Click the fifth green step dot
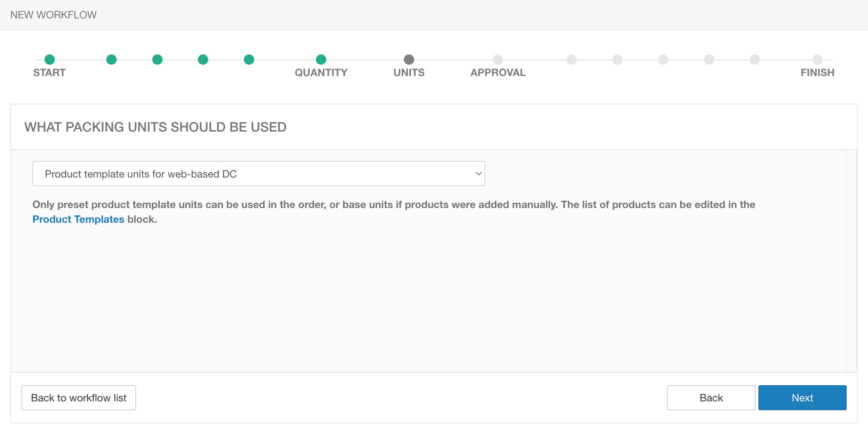 [x=249, y=60]
